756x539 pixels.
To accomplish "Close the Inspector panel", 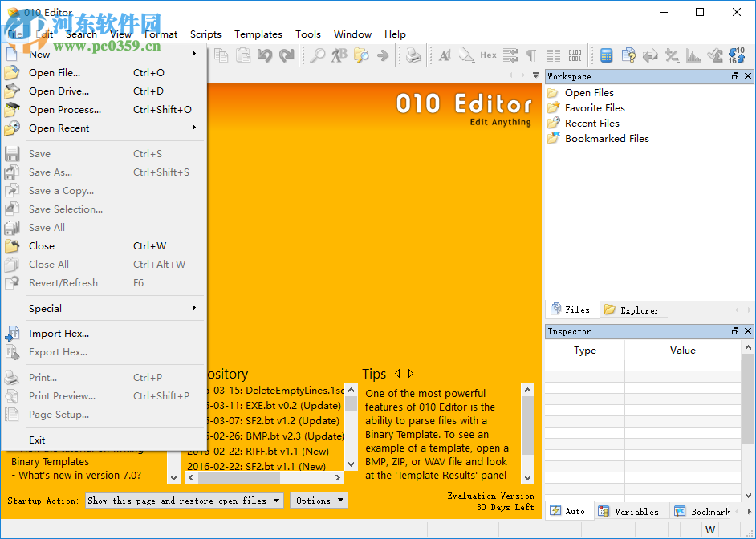I will pyautogui.click(x=748, y=331).
